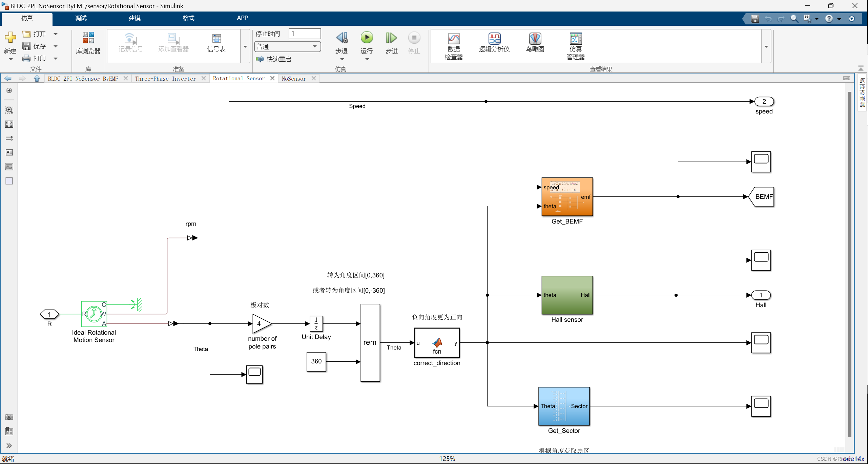Switch to the Debug (调试) ribbon tab

click(81, 18)
